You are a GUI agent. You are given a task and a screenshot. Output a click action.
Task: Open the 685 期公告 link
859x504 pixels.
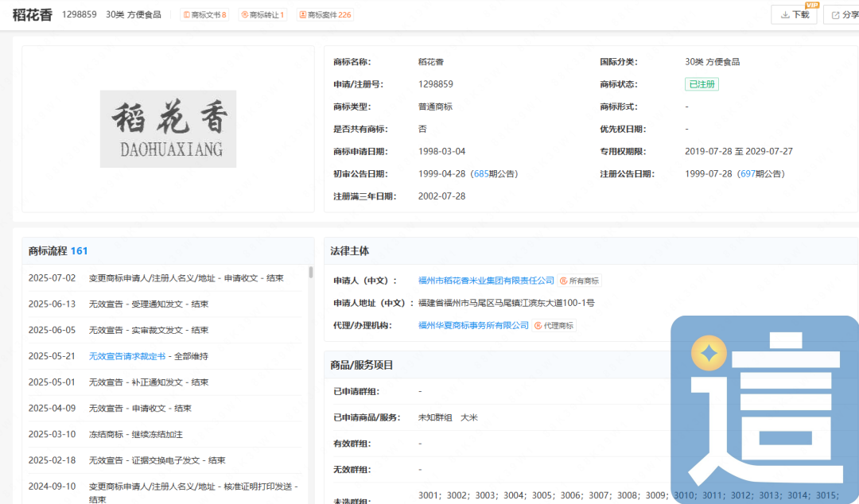click(481, 173)
